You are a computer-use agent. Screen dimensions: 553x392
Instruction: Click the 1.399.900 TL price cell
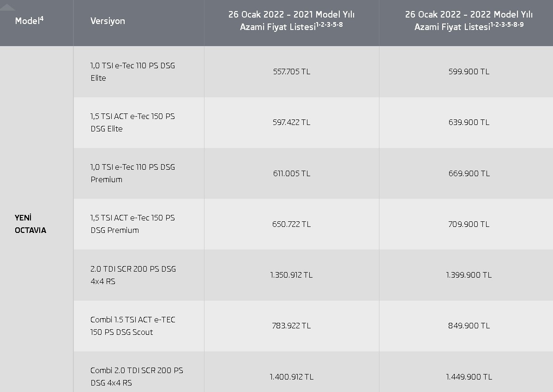click(x=469, y=275)
